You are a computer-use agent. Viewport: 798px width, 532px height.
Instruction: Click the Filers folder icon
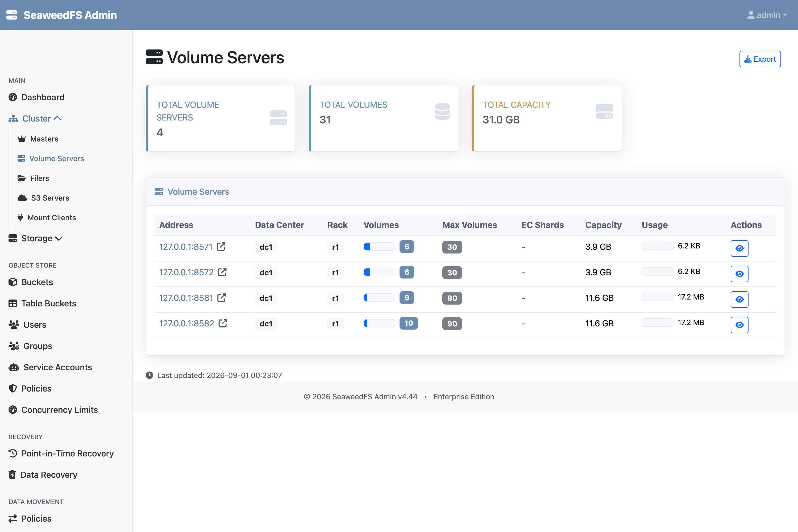point(22,178)
